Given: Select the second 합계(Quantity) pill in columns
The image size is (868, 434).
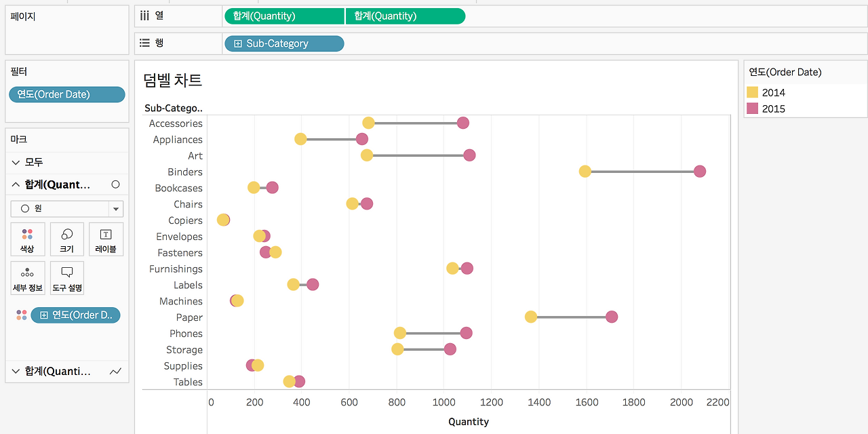Looking at the screenshot, I should (405, 16).
